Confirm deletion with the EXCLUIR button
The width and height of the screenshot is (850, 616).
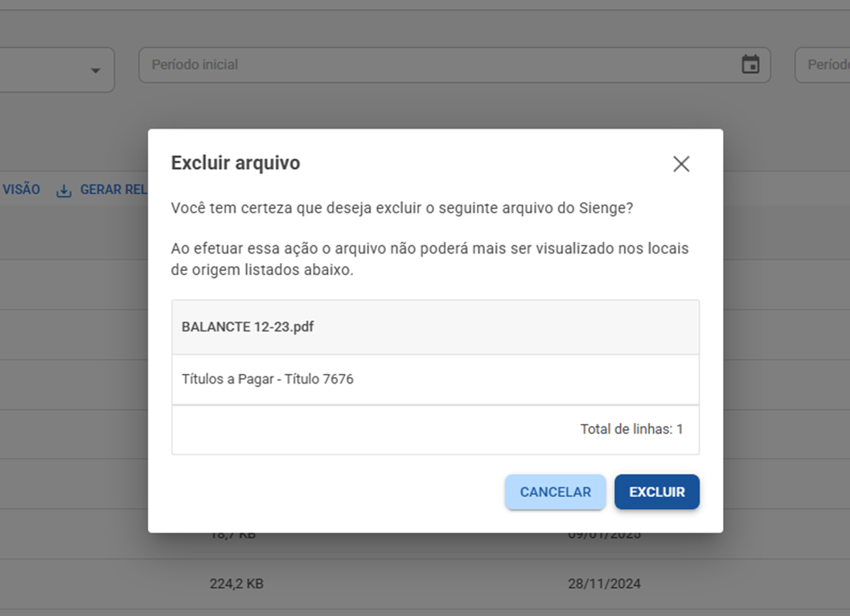(656, 492)
